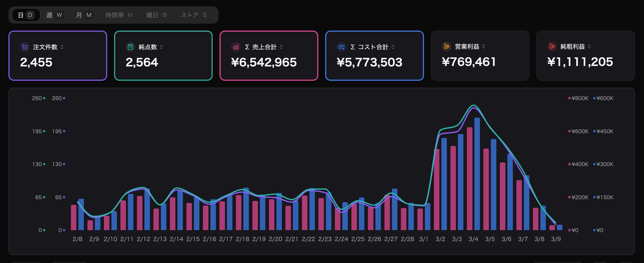Click the 3/9 date label on the x-axis
This screenshot has width=644, height=263.
tap(556, 239)
